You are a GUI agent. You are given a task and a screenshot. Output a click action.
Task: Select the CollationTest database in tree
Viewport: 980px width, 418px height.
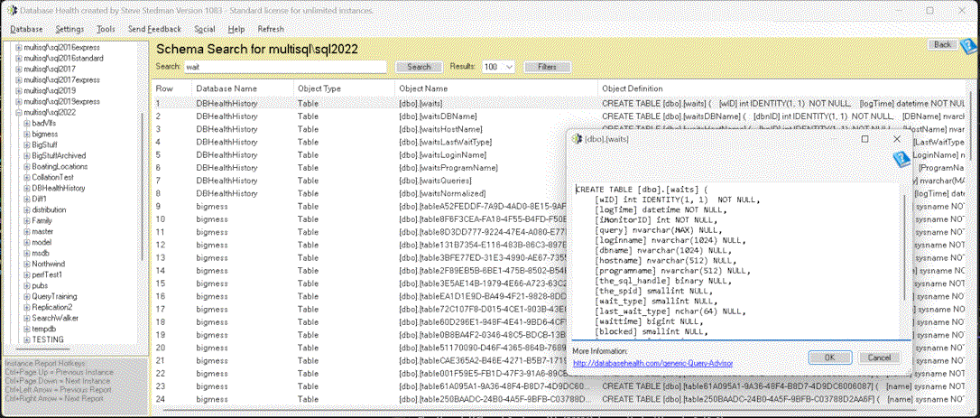click(x=53, y=177)
